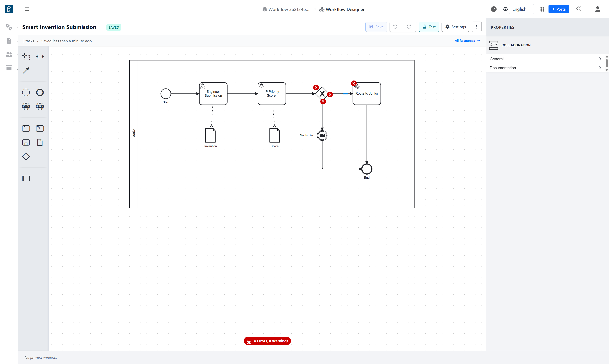Run the workflow Test button
The height and width of the screenshot is (364, 609).
[x=429, y=27]
